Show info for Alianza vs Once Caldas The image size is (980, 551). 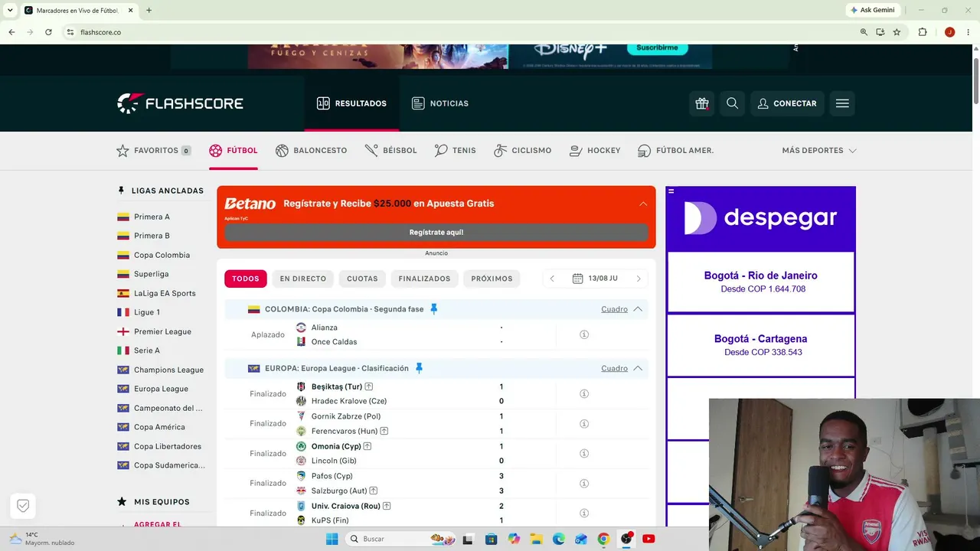coord(583,334)
